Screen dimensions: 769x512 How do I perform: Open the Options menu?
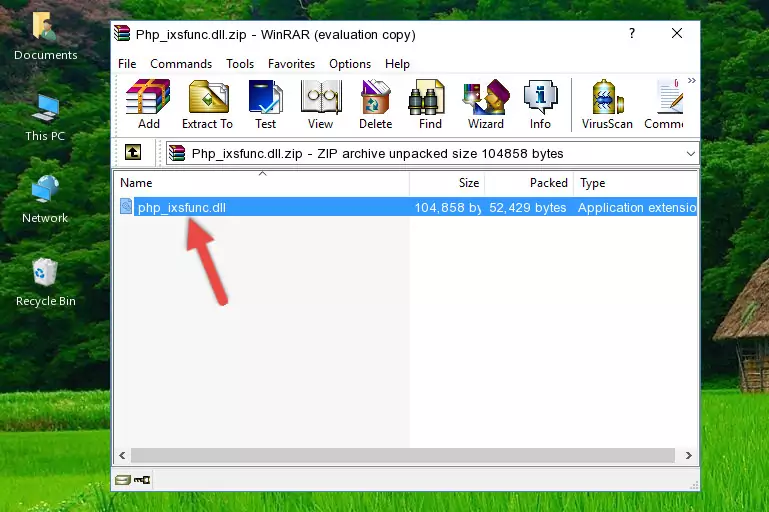350,64
